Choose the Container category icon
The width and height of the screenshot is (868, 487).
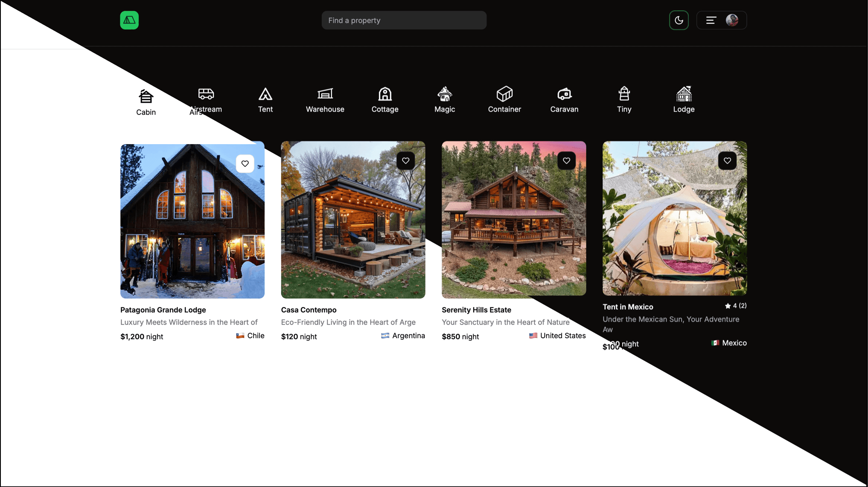coord(504,95)
